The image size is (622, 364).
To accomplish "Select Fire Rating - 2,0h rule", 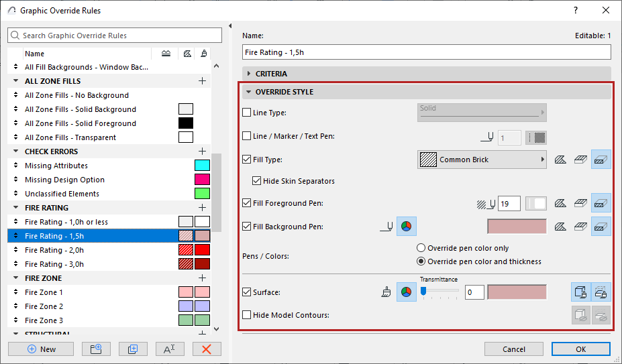I will tap(109, 250).
